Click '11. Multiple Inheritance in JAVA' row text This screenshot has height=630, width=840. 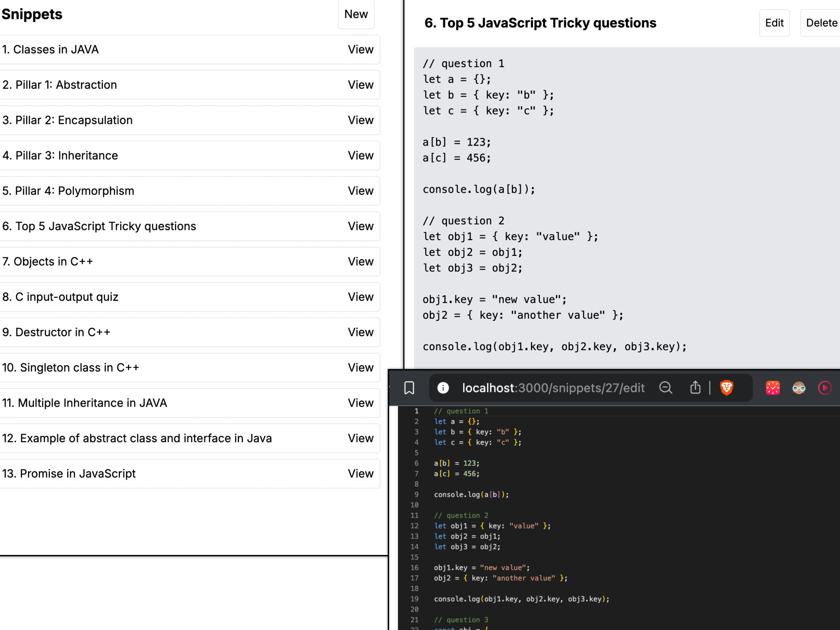tap(84, 403)
